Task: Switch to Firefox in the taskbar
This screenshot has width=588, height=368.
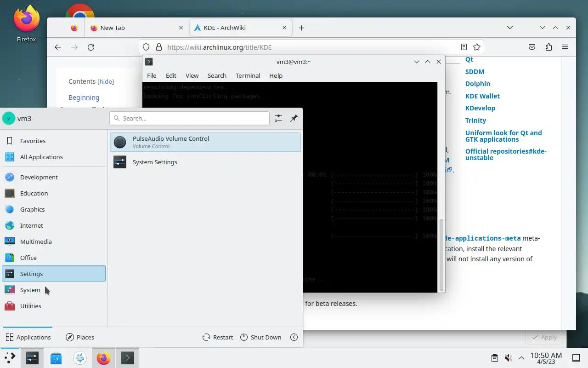Action: tap(104, 357)
